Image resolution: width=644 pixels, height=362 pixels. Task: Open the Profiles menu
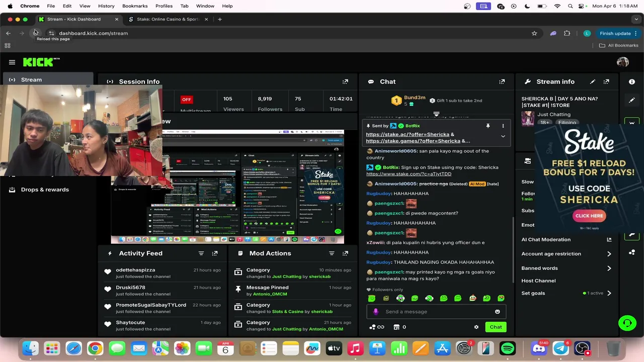coord(164,6)
